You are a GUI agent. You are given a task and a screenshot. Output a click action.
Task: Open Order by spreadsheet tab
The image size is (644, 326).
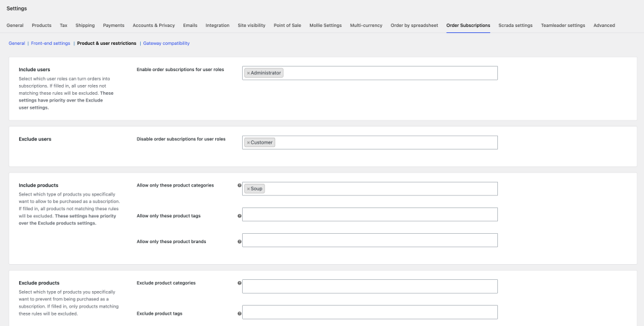point(414,26)
